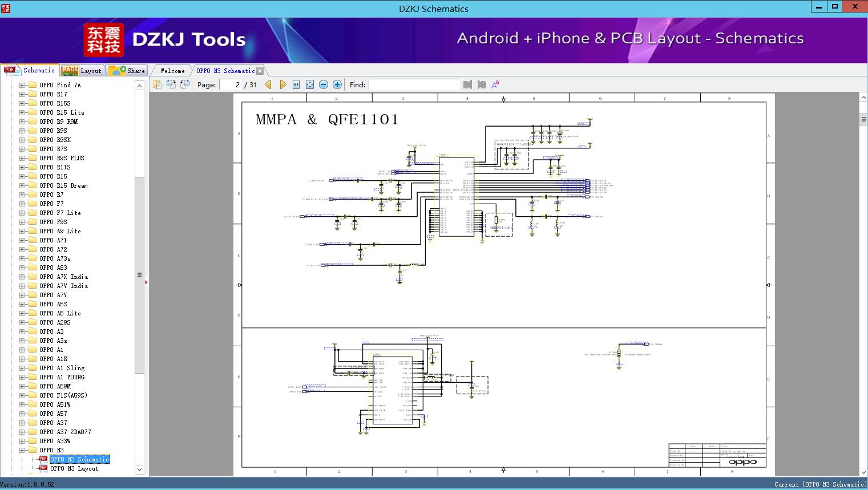Click the schematic page view
The height and width of the screenshot is (490, 868).
(504, 285)
